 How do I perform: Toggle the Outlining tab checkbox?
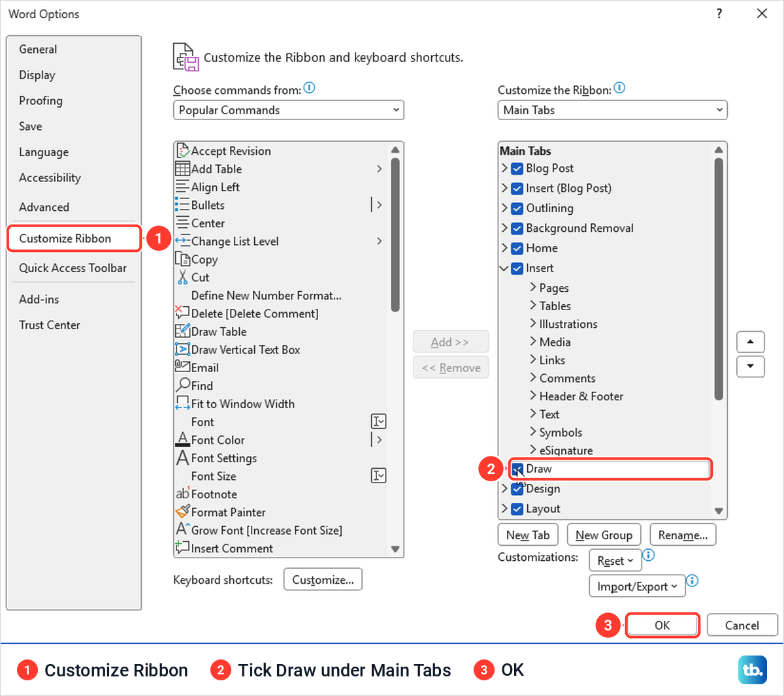tap(517, 208)
